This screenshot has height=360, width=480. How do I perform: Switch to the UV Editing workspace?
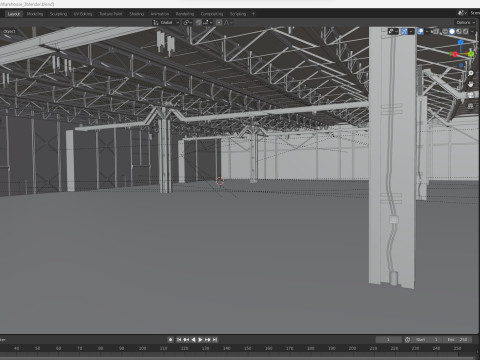pyautogui.click(x=83, y=14)
